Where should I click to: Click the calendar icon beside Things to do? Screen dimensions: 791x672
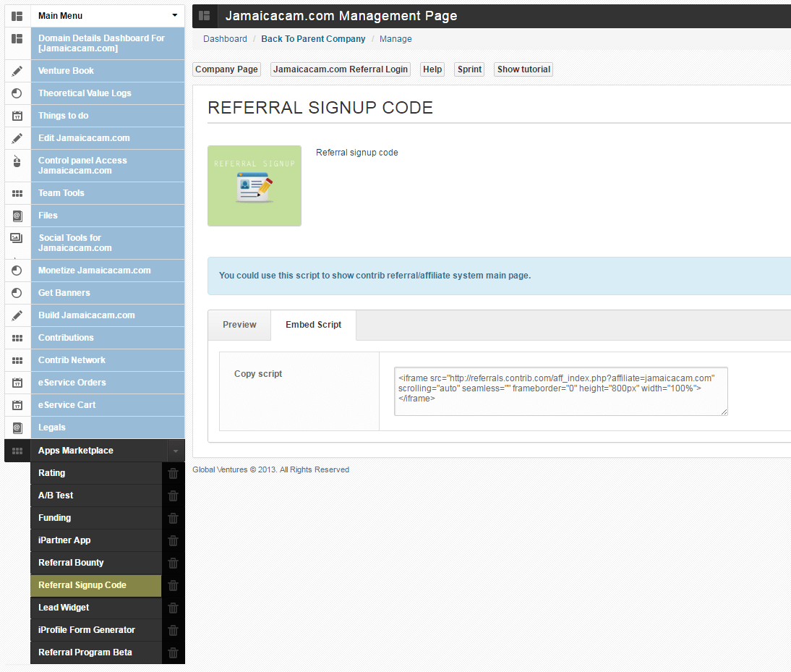17,116
